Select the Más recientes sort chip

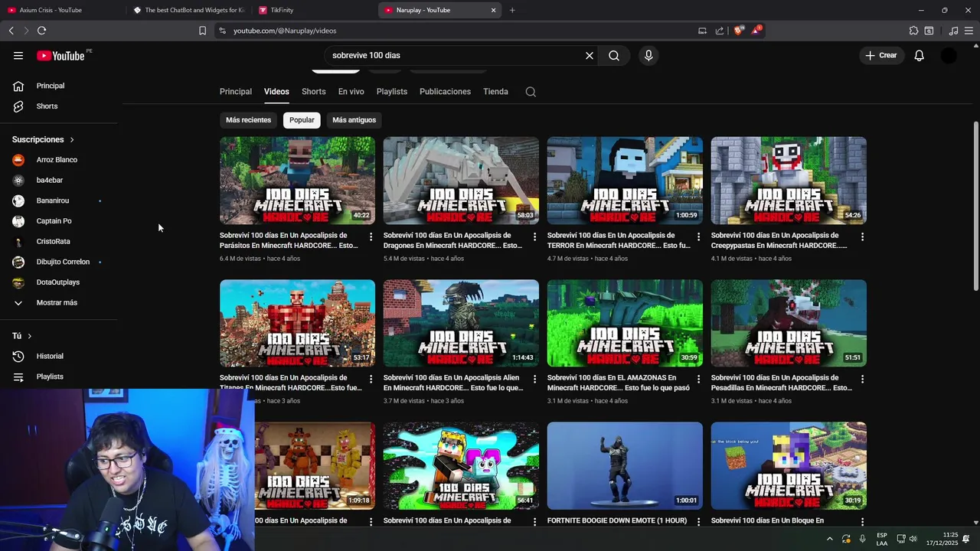(x=248, y=120)
